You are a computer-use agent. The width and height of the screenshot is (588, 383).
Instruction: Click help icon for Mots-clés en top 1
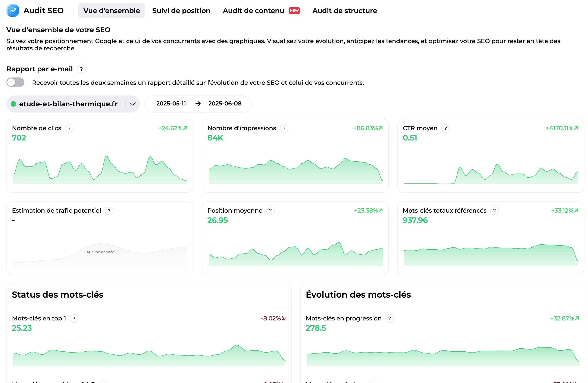click(74, 319)
